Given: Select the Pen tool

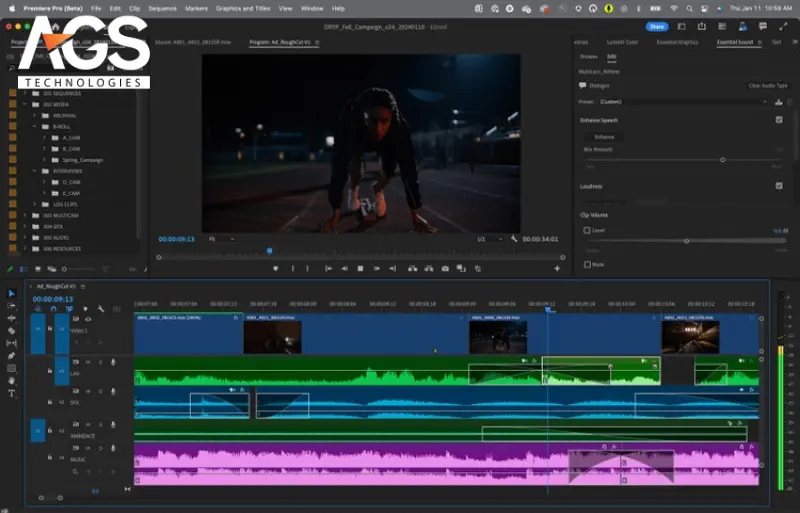Looking at the screenshot, I should (12, 356).
